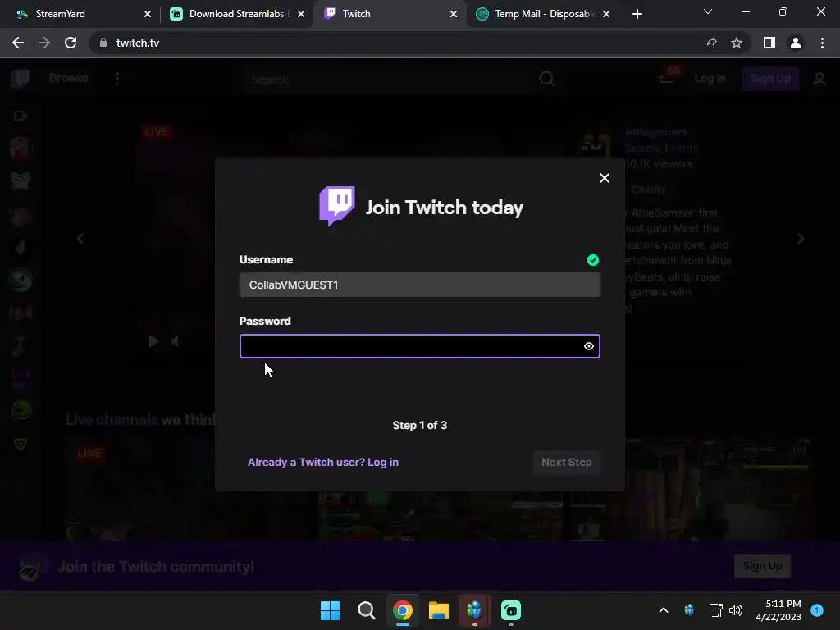
Task: Open network settings tray icon
Action: 715,610
